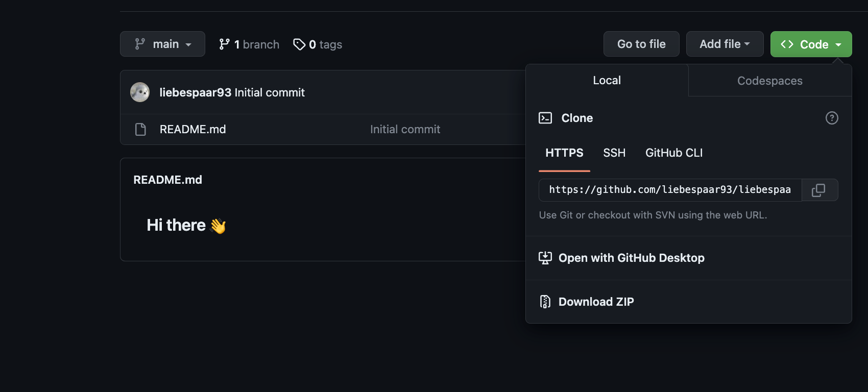Expand the Add file dropdown
This screenshot has height=392, width=868.
725,44
